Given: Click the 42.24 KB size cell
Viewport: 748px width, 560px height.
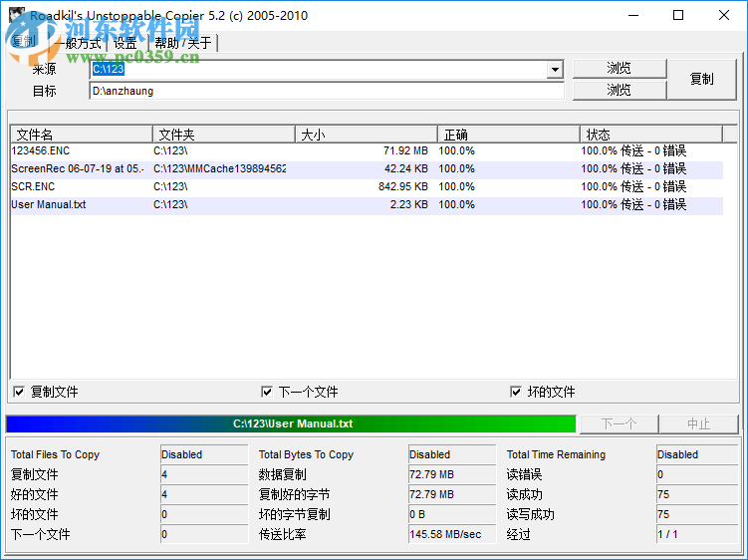Looking at the screenshot, I should [x=406, y=169].
